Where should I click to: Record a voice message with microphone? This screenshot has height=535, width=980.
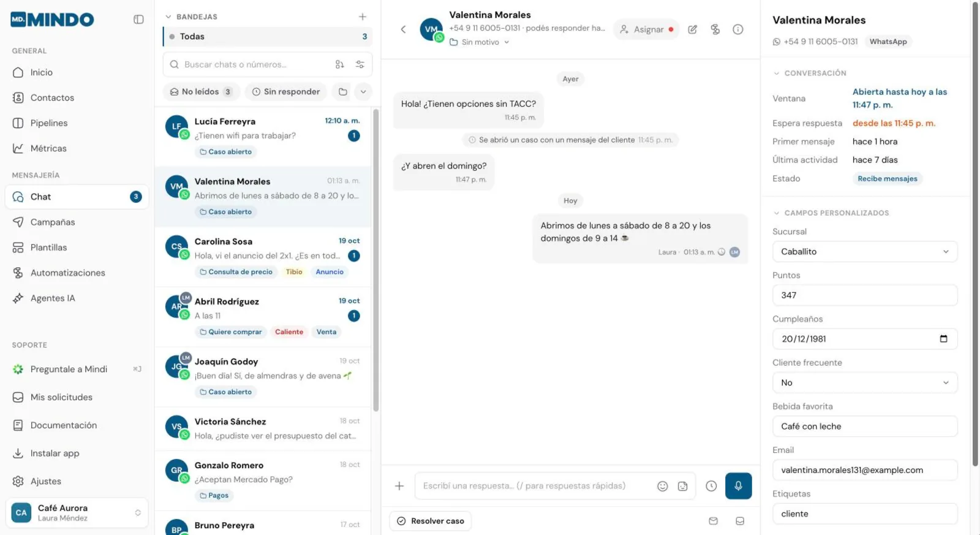738,486
